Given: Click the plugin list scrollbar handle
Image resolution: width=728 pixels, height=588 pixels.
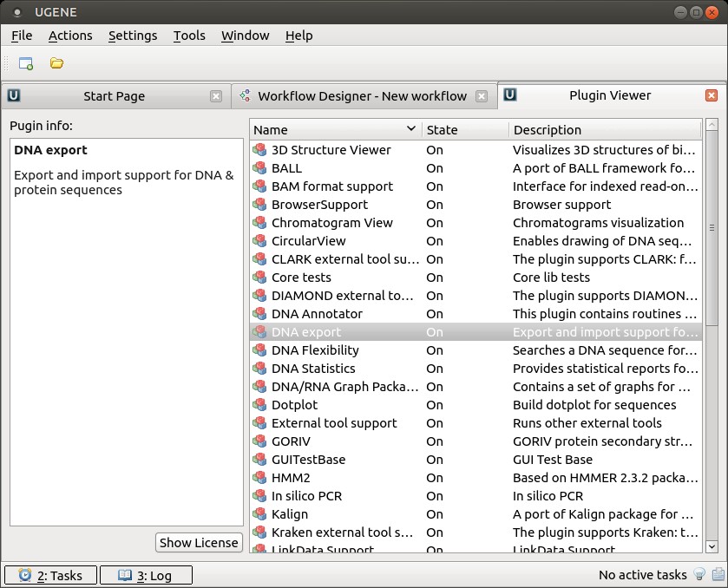Looking at the screenshot, I should 712,227.
